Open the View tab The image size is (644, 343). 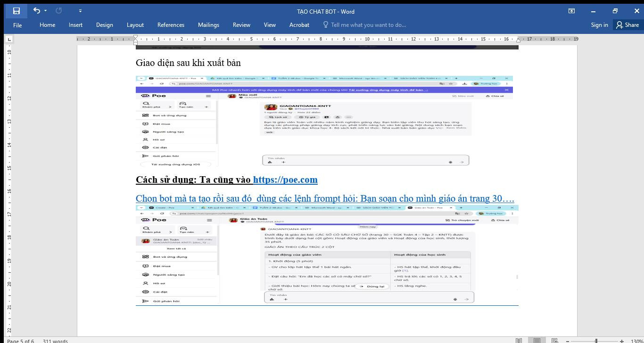pyautogui.click(x=270, y=25)
